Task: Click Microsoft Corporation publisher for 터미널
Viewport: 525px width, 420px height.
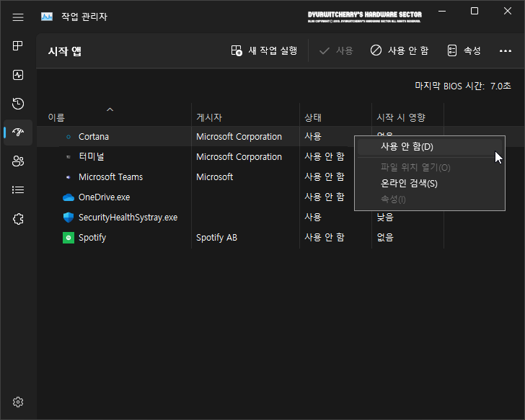Action: click(239, 157)
